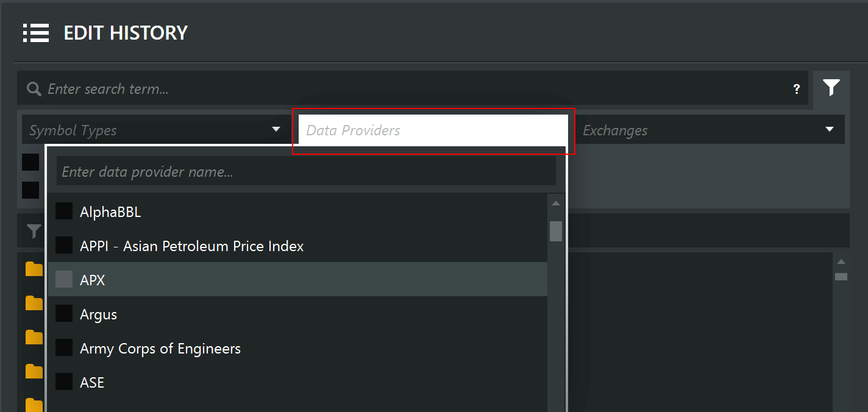Select the AlphaBBL provider label
The width and height of the screenshot is (868, 412).
(110, 212)
